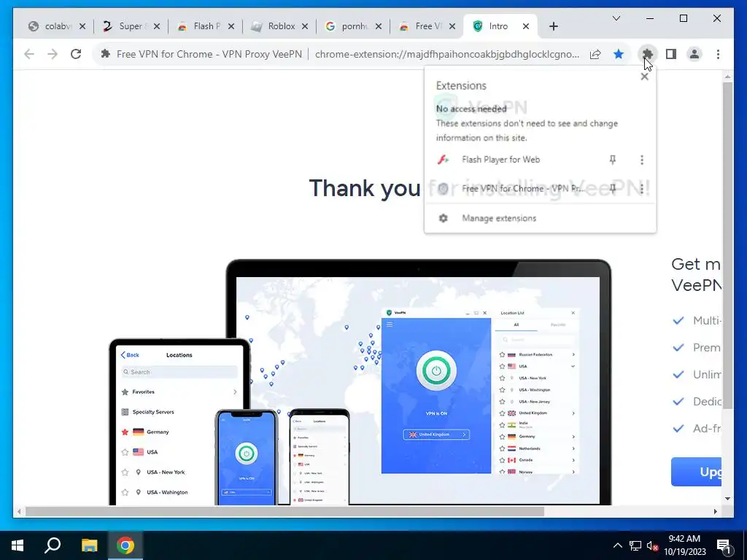747x560 pixels.
Task: Open Manage extensions
Action: [541, 218]
